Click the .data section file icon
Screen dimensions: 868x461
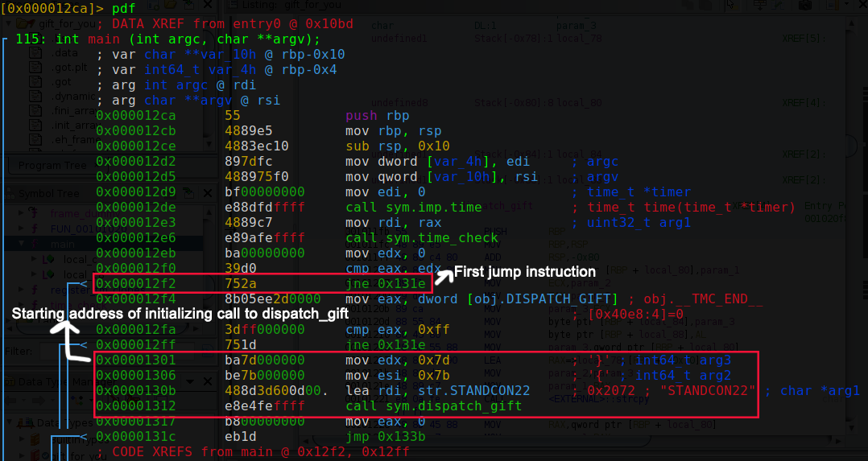[35, 53]
